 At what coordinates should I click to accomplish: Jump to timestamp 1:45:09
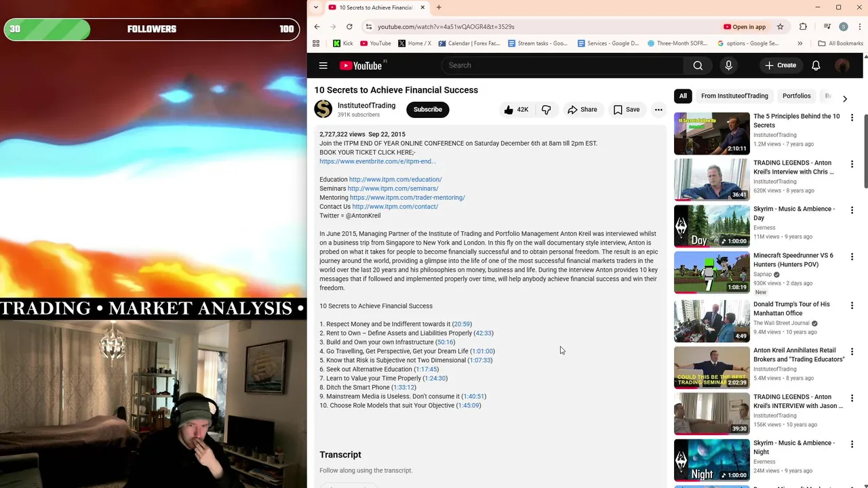click(x=469, y=405)
